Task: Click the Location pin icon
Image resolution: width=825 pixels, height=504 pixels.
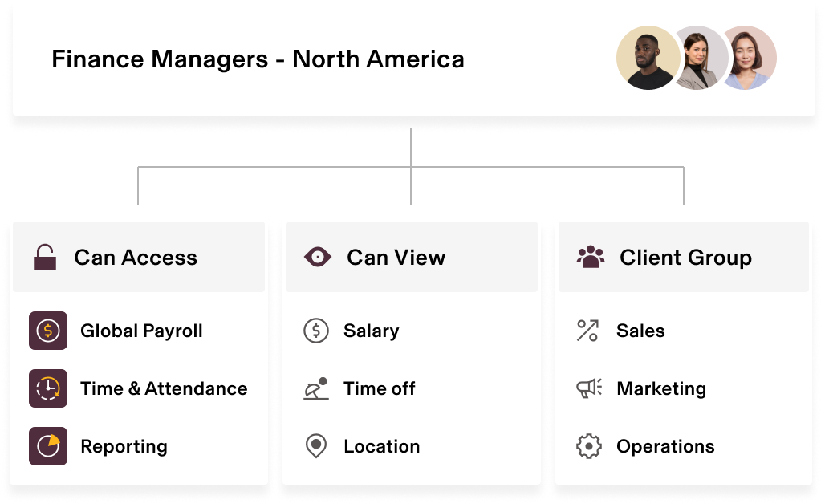Action: pyautogui.click(x=316, y=446)
